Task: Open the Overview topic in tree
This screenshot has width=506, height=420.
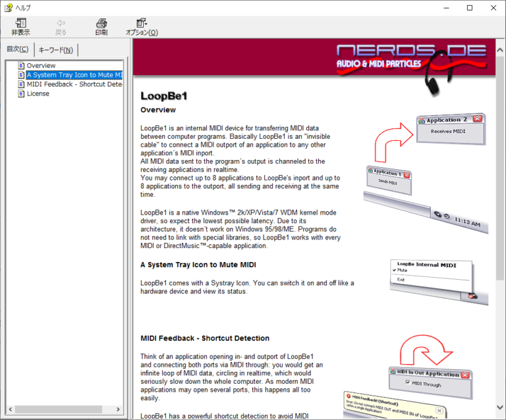Action: [x=41, y=66]
